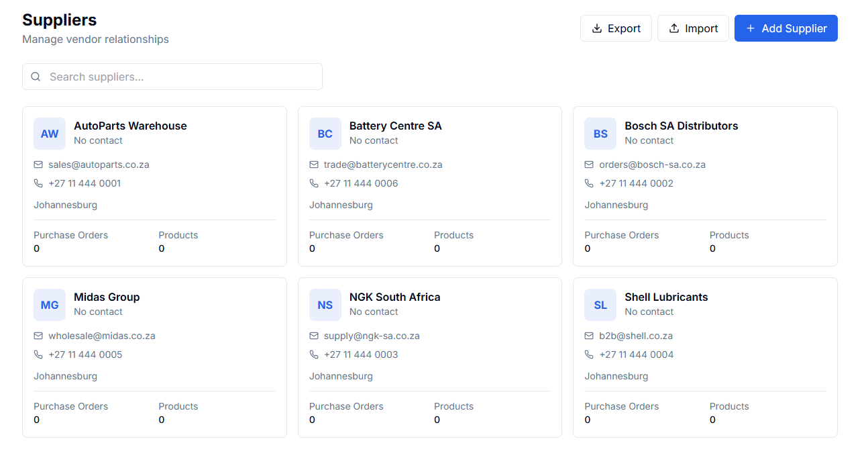Click the search magnifier icon in suppliers search bar
The height and width of the screenshot is (466, 868).
36,77
